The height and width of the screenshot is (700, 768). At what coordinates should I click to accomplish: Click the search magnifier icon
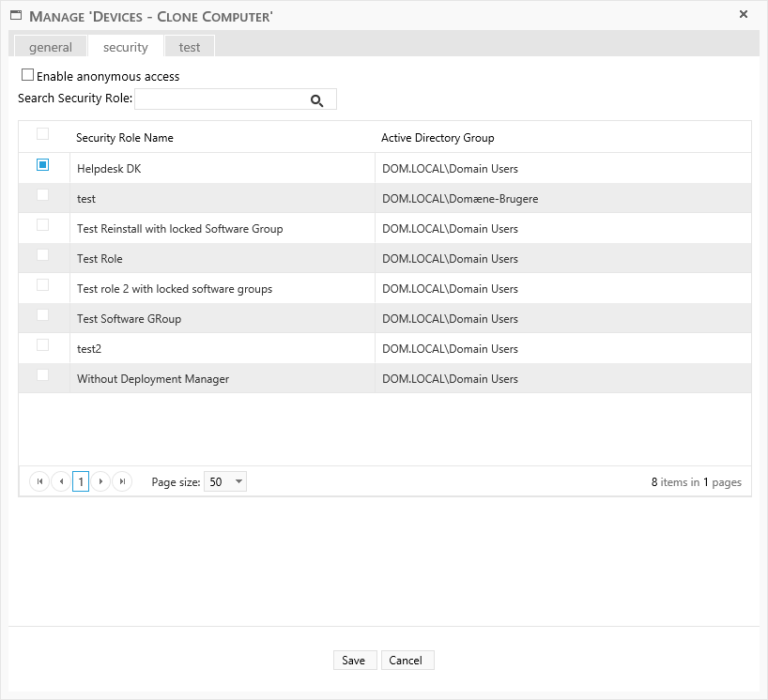pos(316,100)
